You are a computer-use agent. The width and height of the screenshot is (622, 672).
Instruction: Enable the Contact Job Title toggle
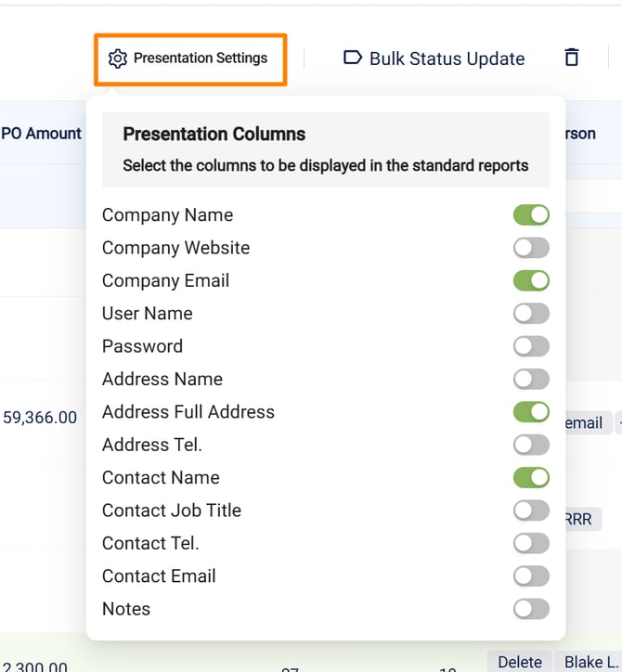[x=531, y=510]
